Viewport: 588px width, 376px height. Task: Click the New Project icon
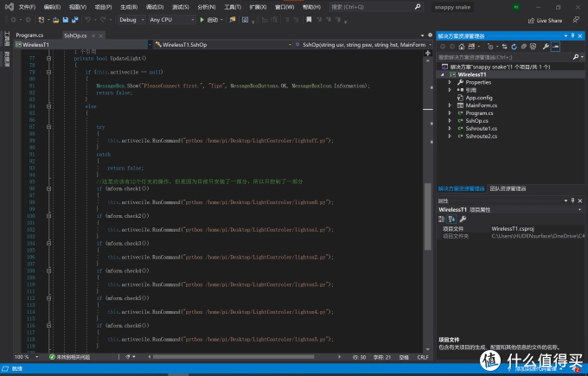tap(42, 20)
